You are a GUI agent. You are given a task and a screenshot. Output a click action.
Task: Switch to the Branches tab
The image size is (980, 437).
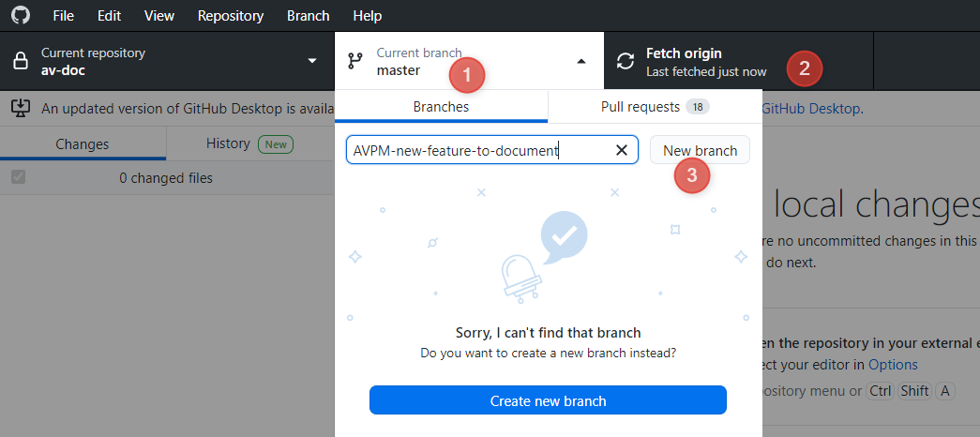pyautogui.click(x=442, y=107)
